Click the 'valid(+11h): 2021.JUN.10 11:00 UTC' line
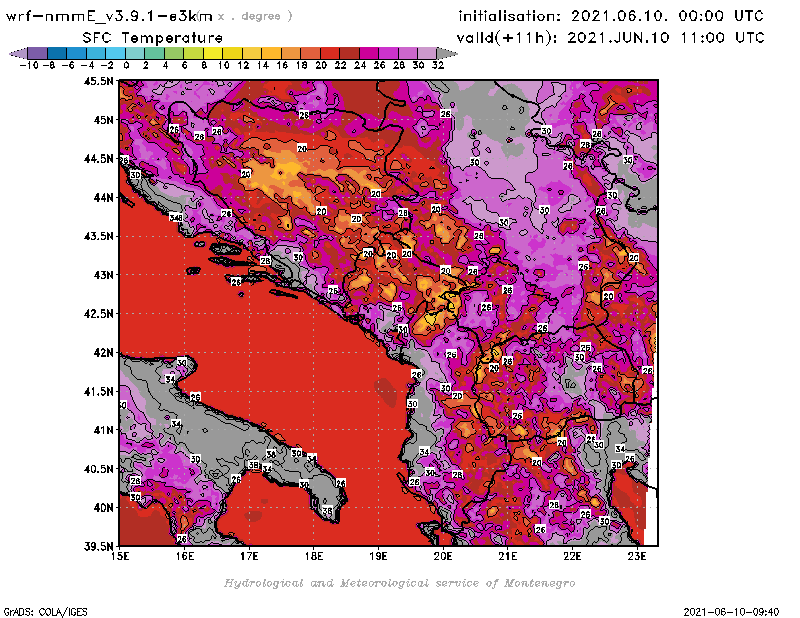The width and height of the screenshot is (800, 618). 610,38
